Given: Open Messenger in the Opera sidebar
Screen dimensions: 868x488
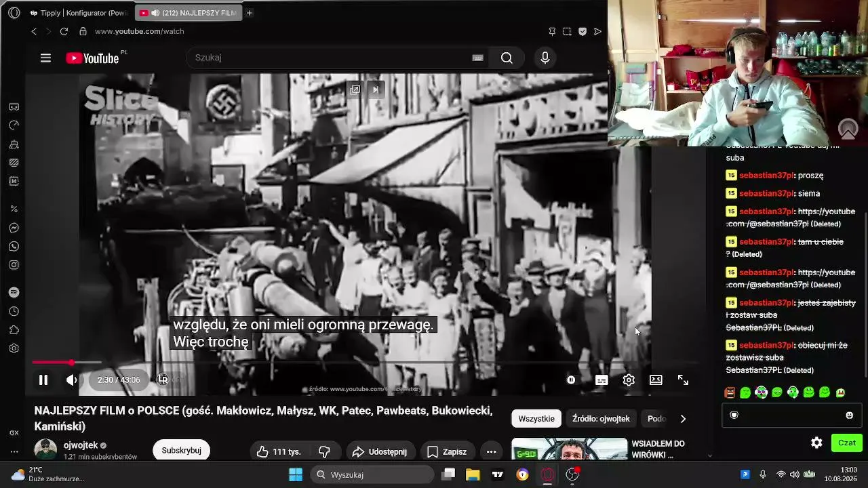Looking at the screenshot, I should point(14,228).
